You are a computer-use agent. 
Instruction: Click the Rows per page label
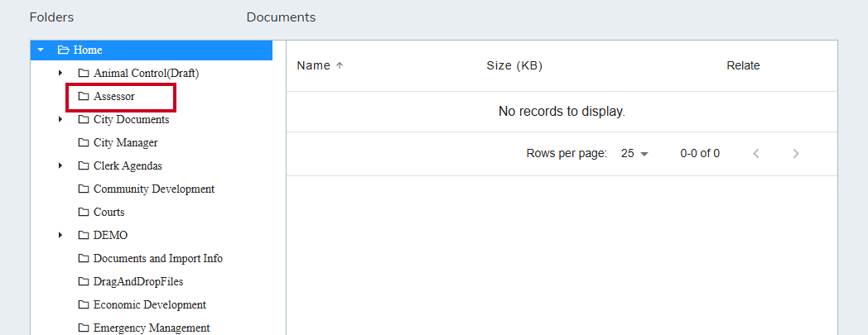point(567,154)
